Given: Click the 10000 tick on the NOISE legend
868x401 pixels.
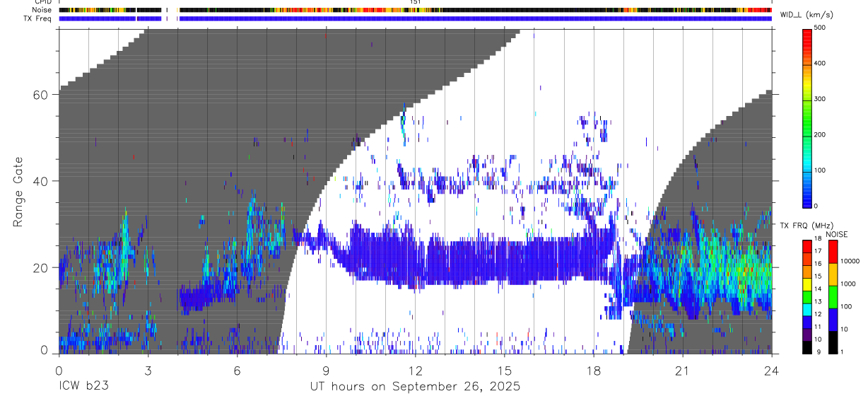Looking at the screenshot, I should point(850,262).
